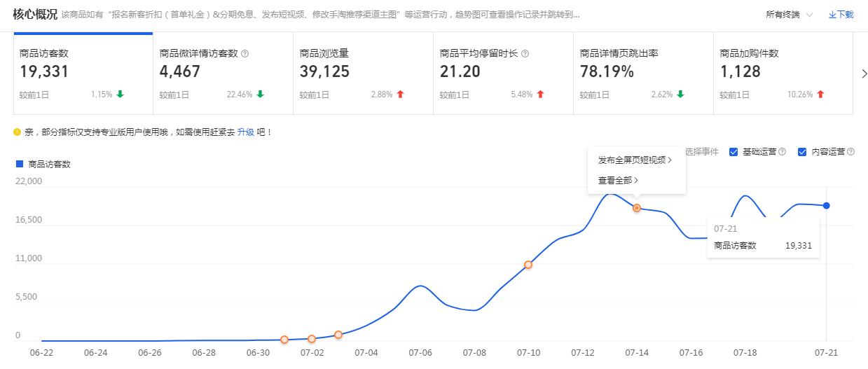Select the 商品访客数 metric card
Viewport: 868px width, 369px height.
[x=83, y=74]
